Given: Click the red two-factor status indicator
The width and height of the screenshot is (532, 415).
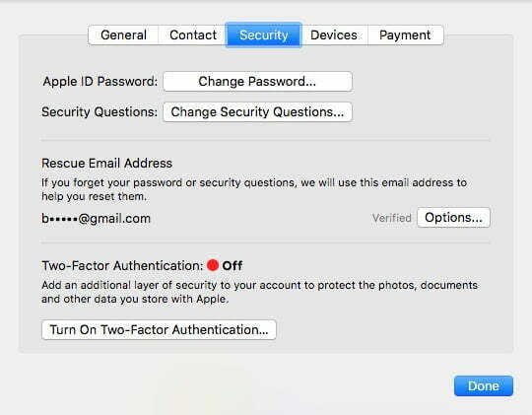Looking at the screenshot, I should [213, 265].
